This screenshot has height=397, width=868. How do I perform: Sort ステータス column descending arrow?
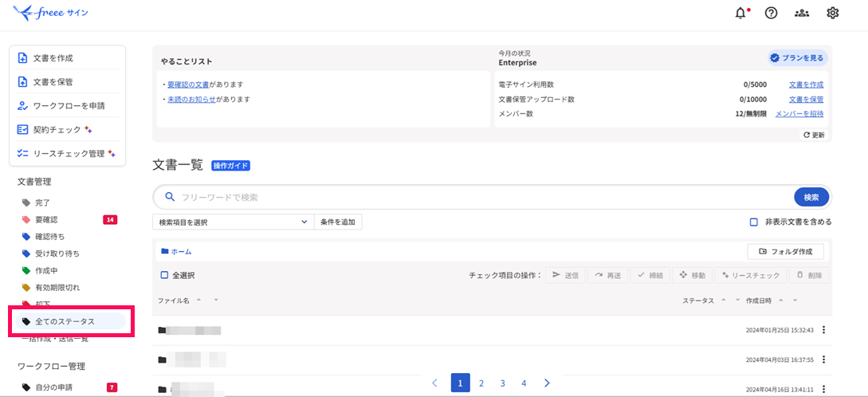(x=736, y=300)
